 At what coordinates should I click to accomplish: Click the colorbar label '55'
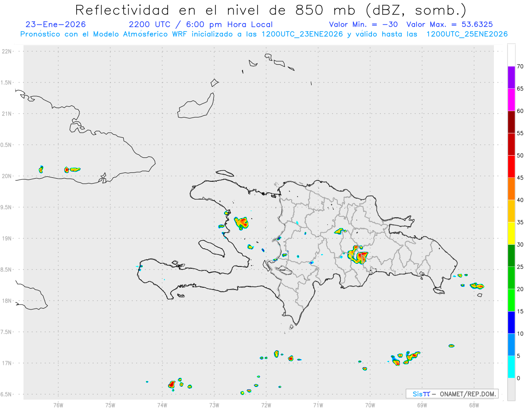click(x=520, y=133)
